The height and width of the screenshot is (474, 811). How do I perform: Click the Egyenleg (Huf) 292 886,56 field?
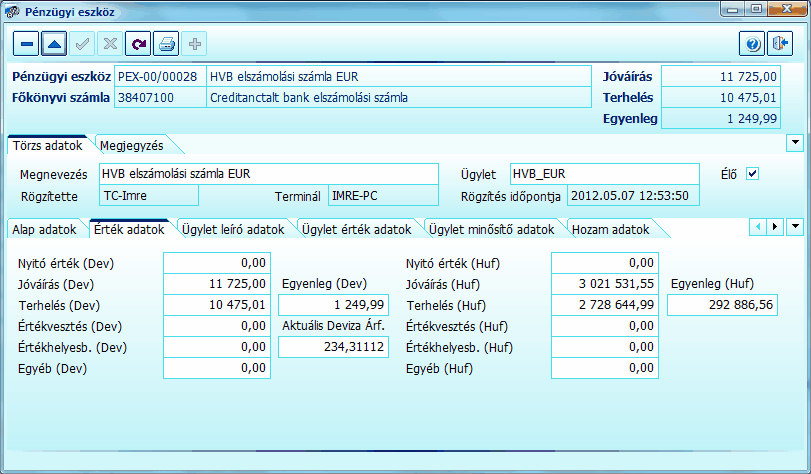pyautogui.click(x=723, y=305)
